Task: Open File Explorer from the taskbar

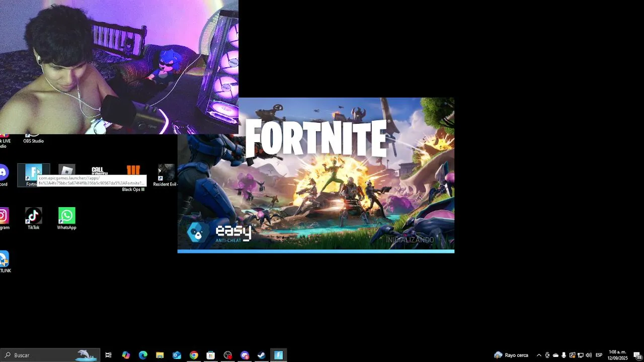Action: pyautogui.click(x=160, y=355)
